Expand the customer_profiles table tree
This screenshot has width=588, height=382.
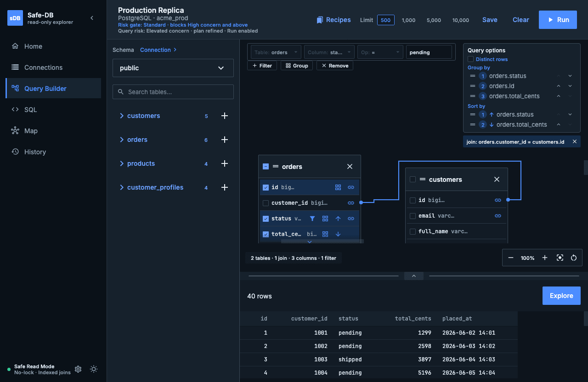(122, 187)
